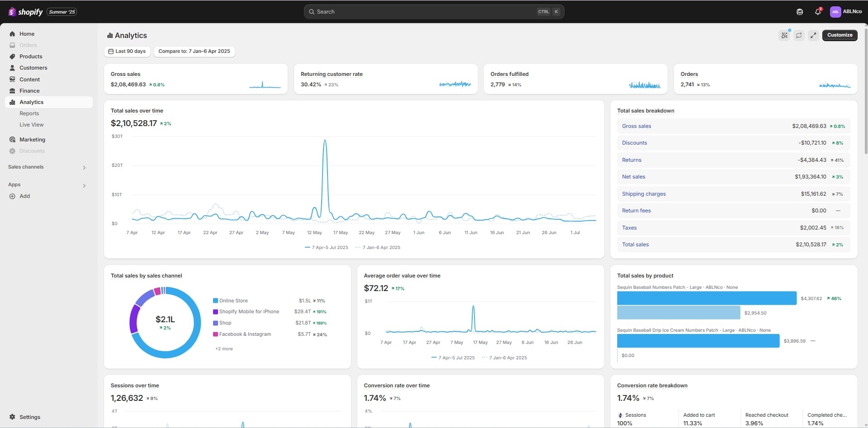The width and height of the screenshot is (868, 428).
Task: Open the Total sales over time title
Action: (x=137, y=111)
